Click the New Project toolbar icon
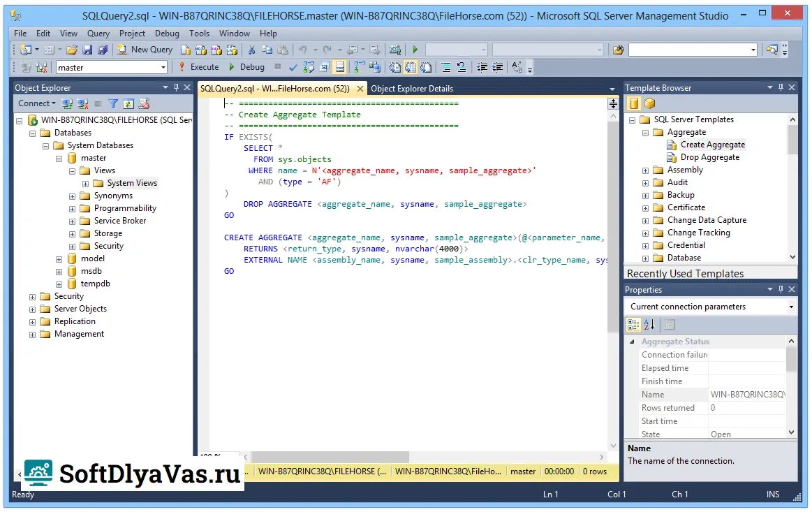The image size is (812, 512). (x=25, y=50)
